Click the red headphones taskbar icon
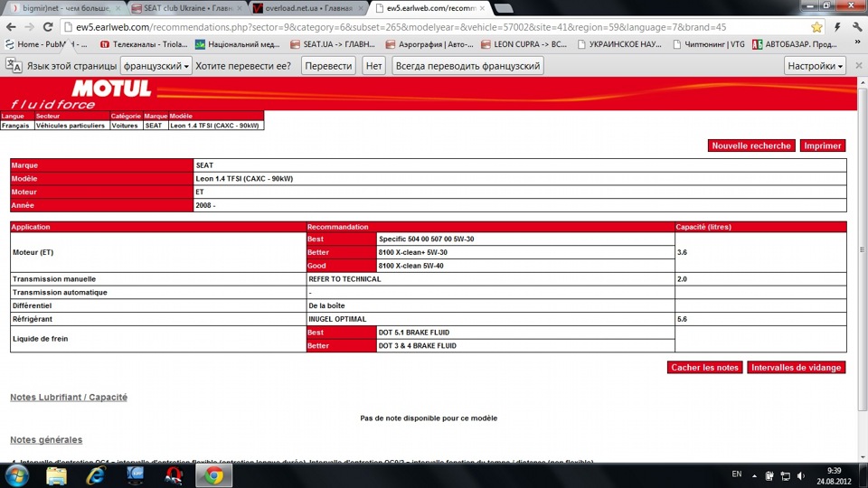This screenshot has height=488, width=868. [x=174, y=476]
